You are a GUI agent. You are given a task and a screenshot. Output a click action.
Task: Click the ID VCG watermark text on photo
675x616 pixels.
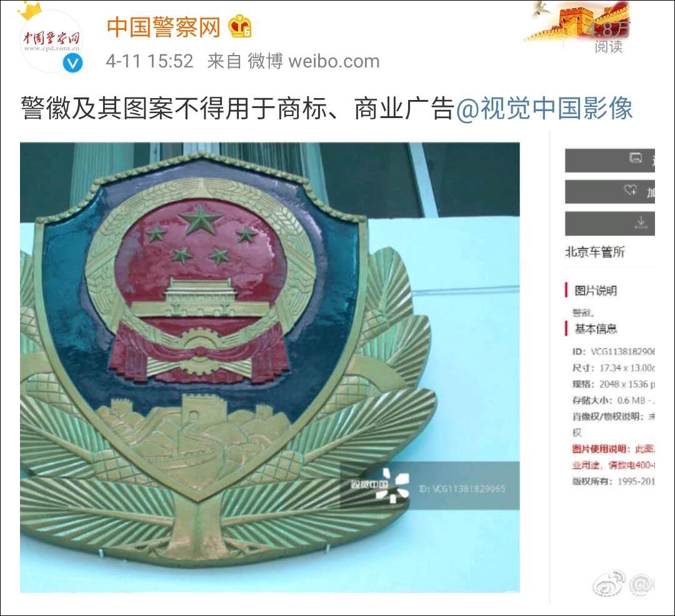pos(462,489)
